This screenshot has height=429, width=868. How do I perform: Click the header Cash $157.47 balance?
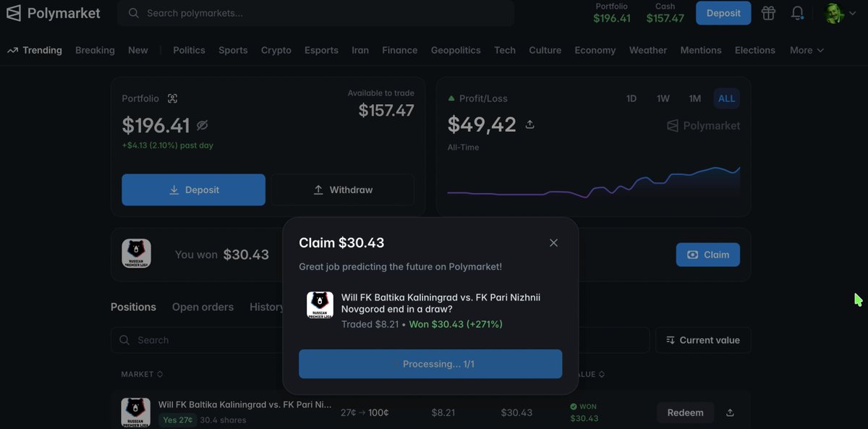click(665, 13)
